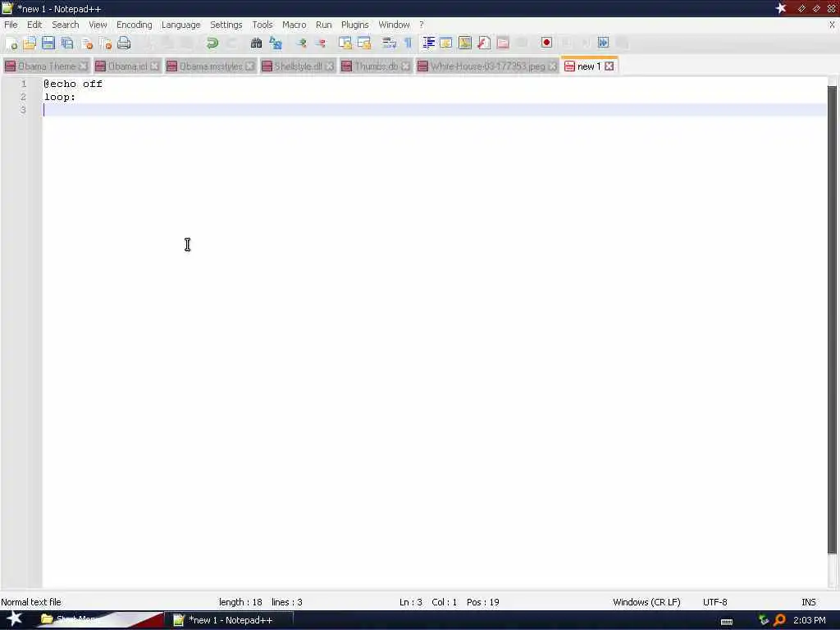Open the ? help menu
This screenshot has height=630, width=840.
(421, 25)
